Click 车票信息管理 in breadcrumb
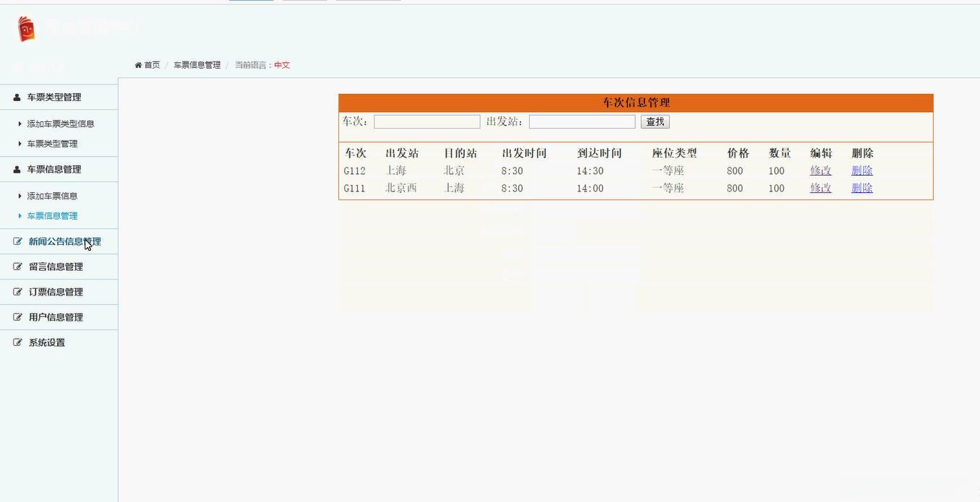 [x=197, y=65]
